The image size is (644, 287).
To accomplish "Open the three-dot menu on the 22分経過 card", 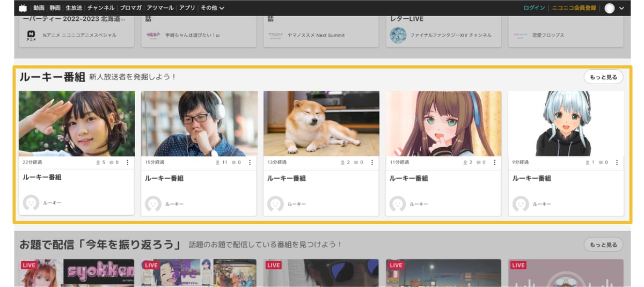I will tap(127, 163).
